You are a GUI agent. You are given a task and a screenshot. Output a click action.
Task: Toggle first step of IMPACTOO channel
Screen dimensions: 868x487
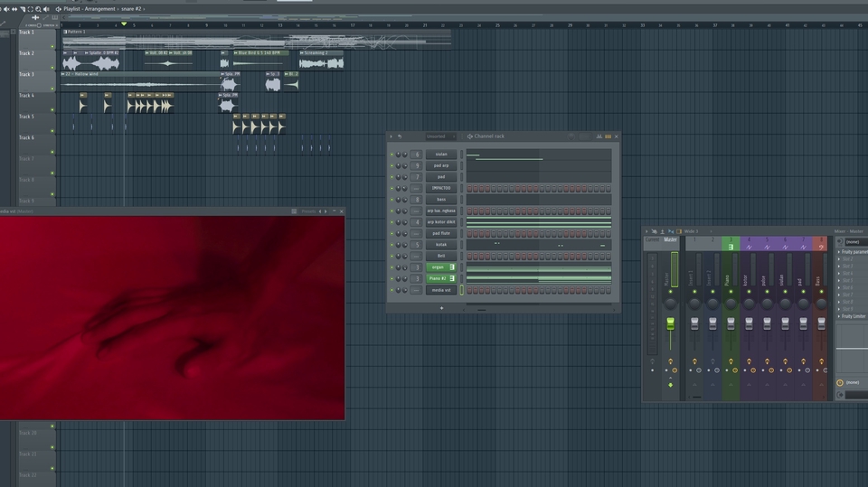click(x=469, y=188)
